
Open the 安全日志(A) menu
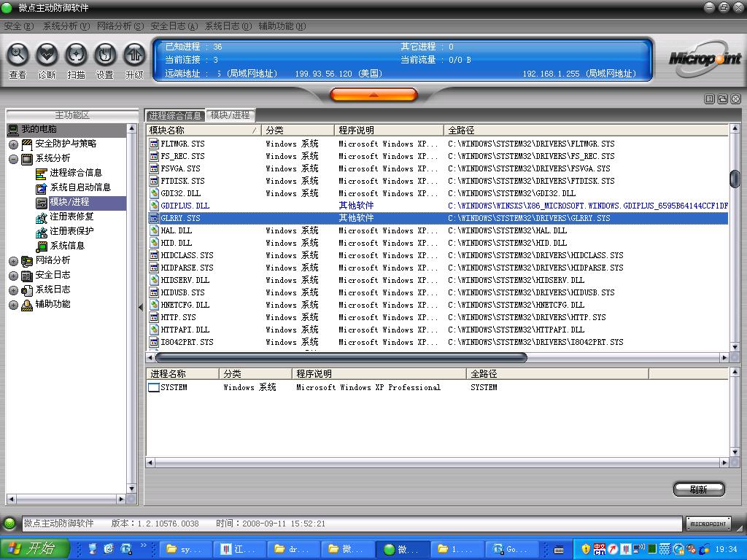(174, 26)
